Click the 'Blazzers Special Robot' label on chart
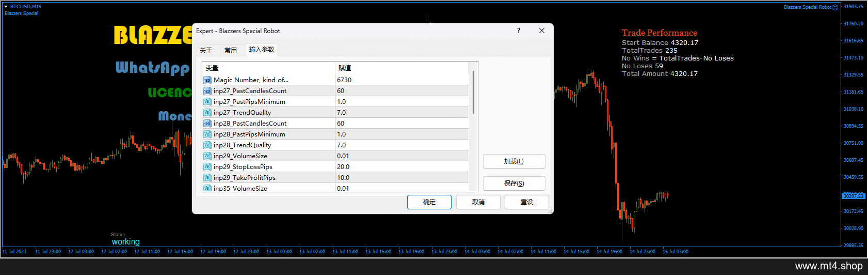 pyautogui.click(x=808, y=7)
